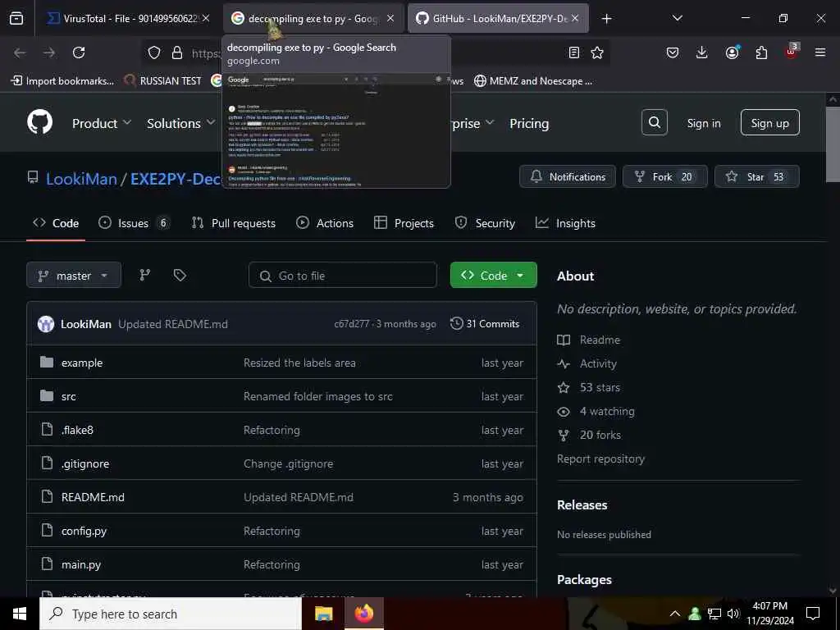The width and height of the screenshot is (840, 630).
Task: Open the config.py file
Action: (84, 531)
